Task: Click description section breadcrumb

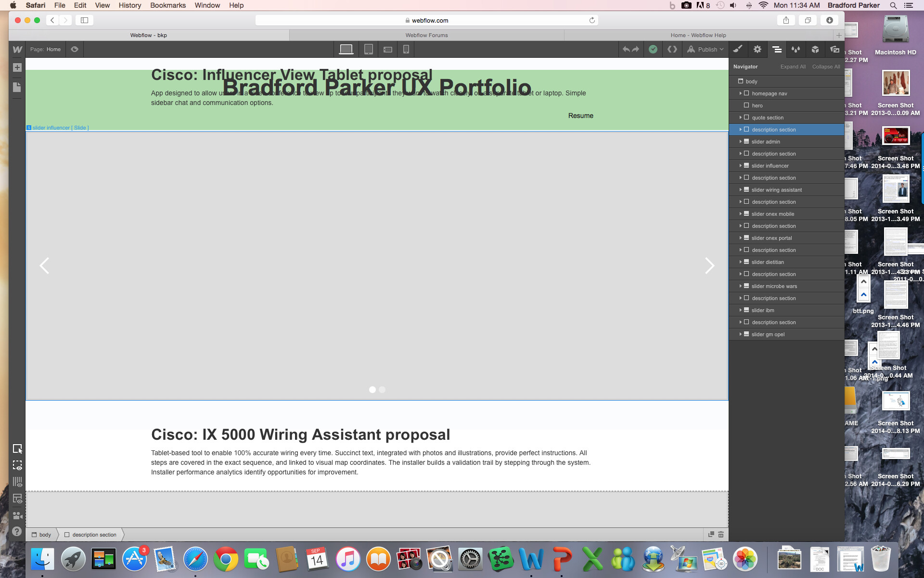Action: [90, 535]
